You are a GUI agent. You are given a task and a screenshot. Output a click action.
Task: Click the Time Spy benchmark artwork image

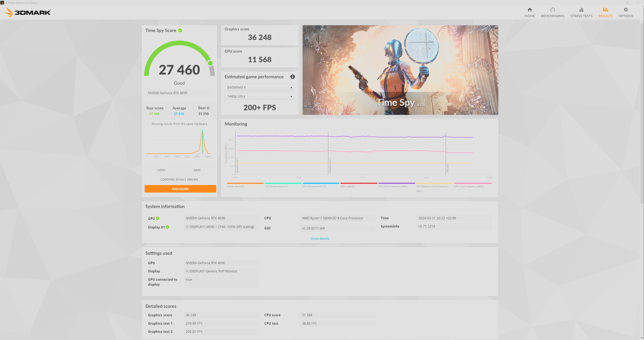point(400,70)
